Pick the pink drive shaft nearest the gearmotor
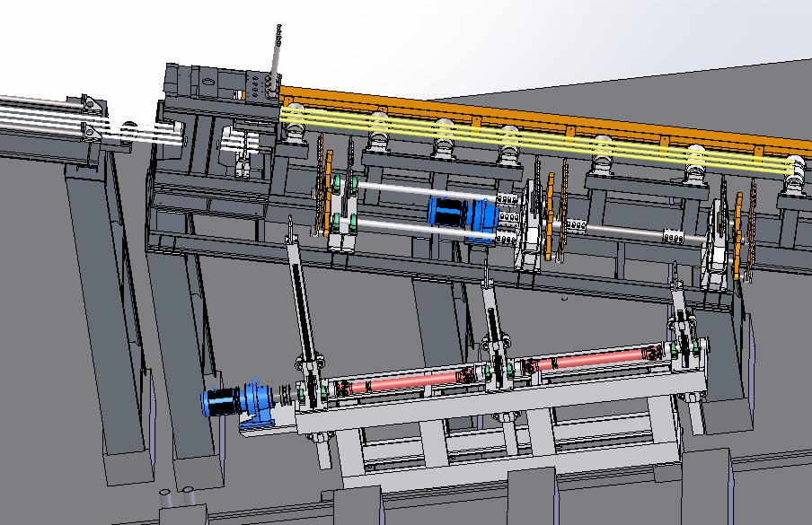 pyautogui.click(x=405, y=382)
